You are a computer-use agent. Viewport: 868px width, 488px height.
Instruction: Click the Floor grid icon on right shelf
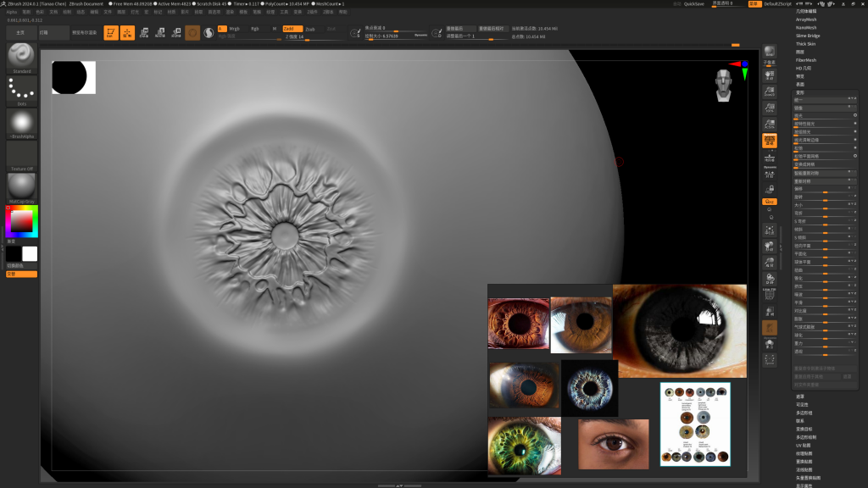pos(770,158)
